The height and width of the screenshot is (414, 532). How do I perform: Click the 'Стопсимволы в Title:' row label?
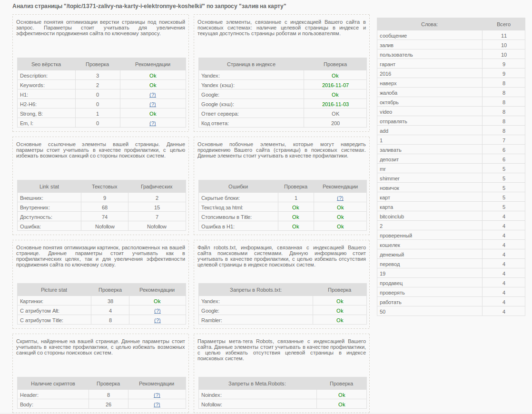[227, 217]
